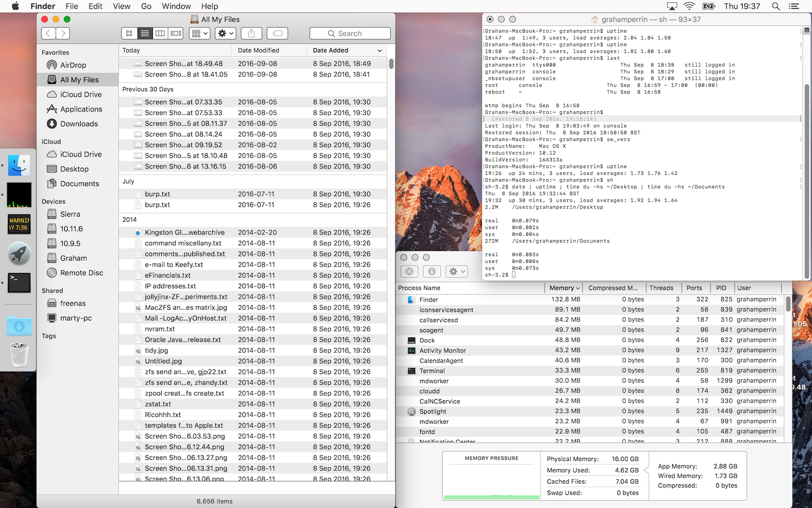The image size is (812, 508).
Task: Go back in Finder history
Action: coord(48,33)
